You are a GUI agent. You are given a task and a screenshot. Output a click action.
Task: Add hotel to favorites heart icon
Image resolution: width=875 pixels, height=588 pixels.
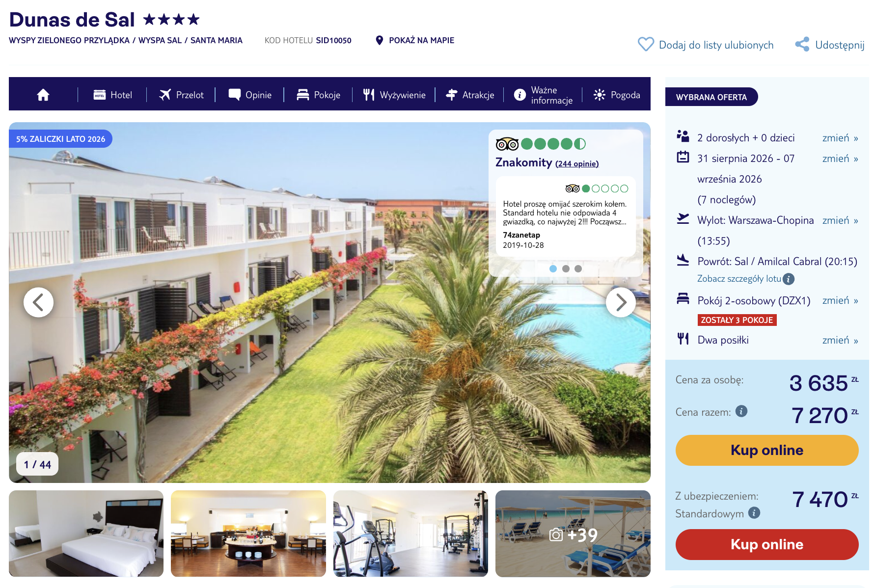(646, 44)
